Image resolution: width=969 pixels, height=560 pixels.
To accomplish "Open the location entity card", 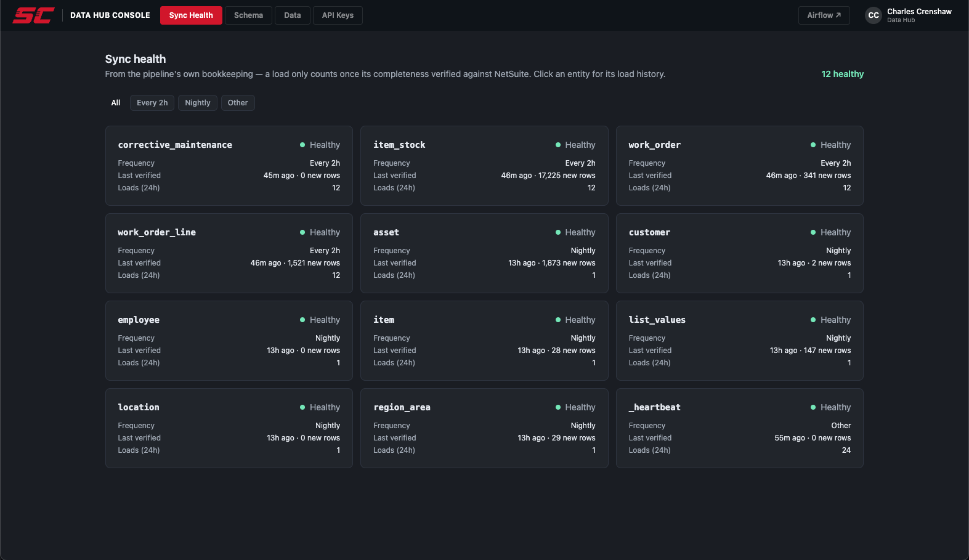I will point(229,428).
